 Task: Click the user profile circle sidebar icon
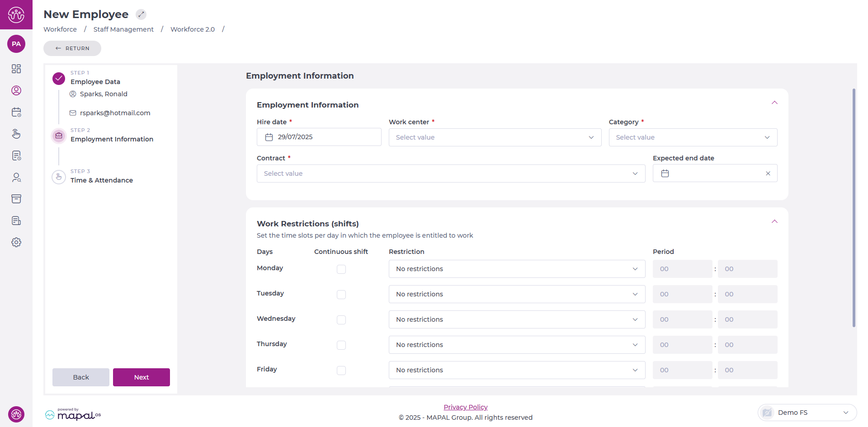[x=16, y=90]
